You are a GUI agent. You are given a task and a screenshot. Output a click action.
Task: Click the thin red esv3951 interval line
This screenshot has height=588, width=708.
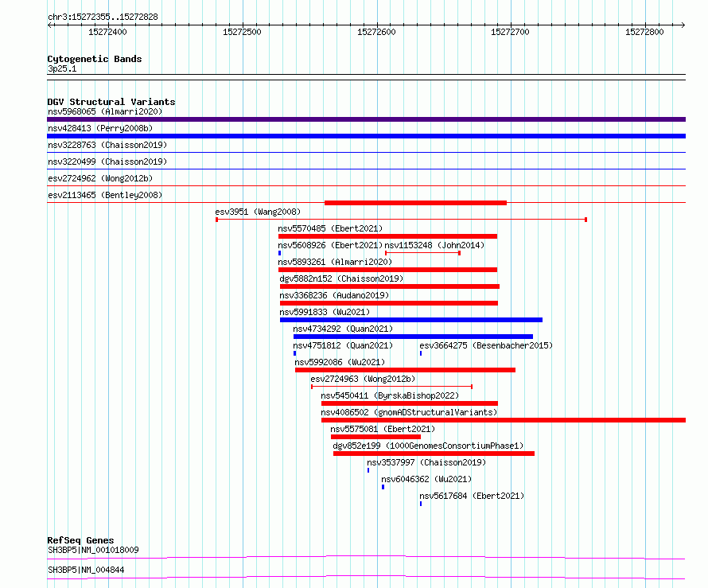pyautogui.click(x=402, y=220)
